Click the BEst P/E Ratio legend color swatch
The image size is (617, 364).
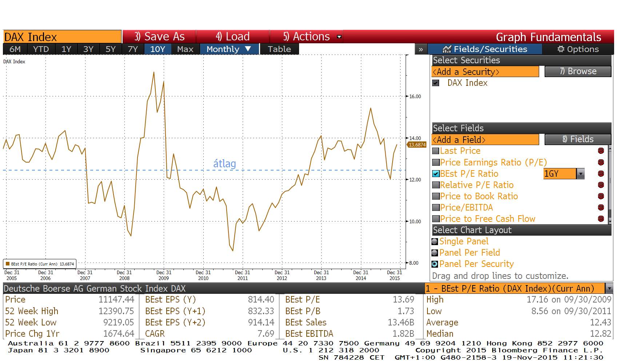(x=8, y=264)
